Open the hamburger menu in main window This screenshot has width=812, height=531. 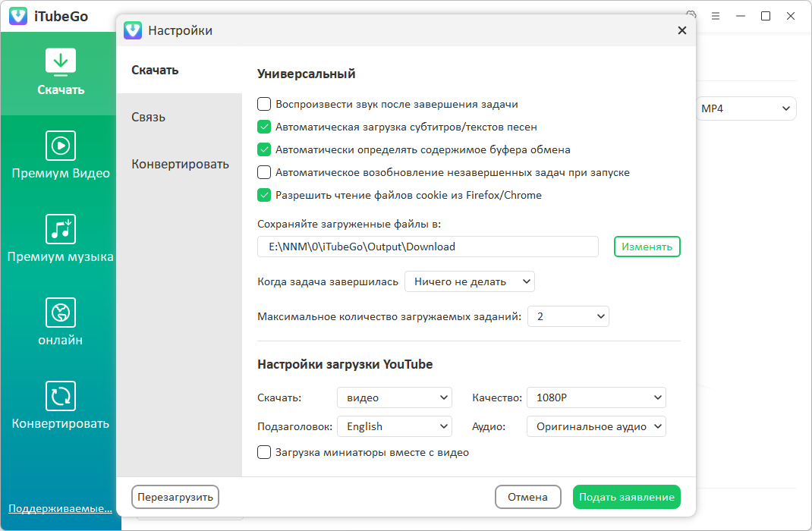[715, 16]
